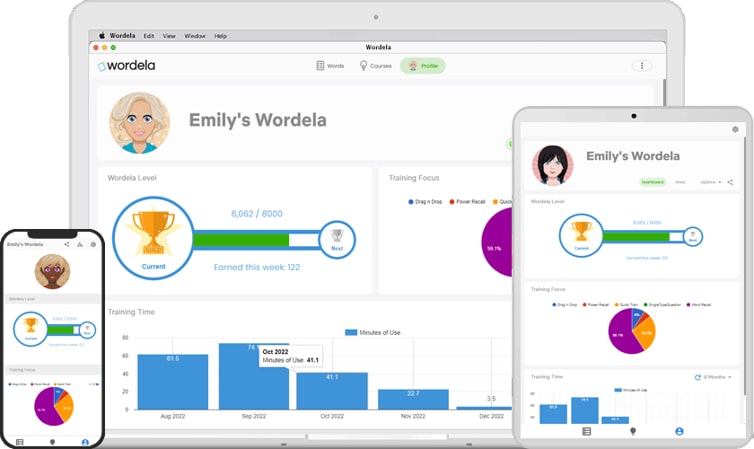Click the share icon on the tablet
This screenshot has width=754, height=449.
(x=730, y=182)
